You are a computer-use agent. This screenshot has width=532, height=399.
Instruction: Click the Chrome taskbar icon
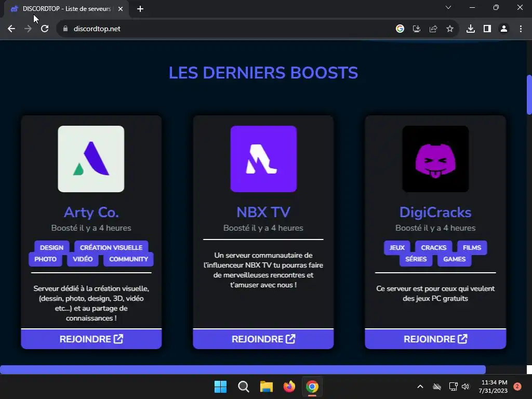pyautogui.click(x=312, y=387)
